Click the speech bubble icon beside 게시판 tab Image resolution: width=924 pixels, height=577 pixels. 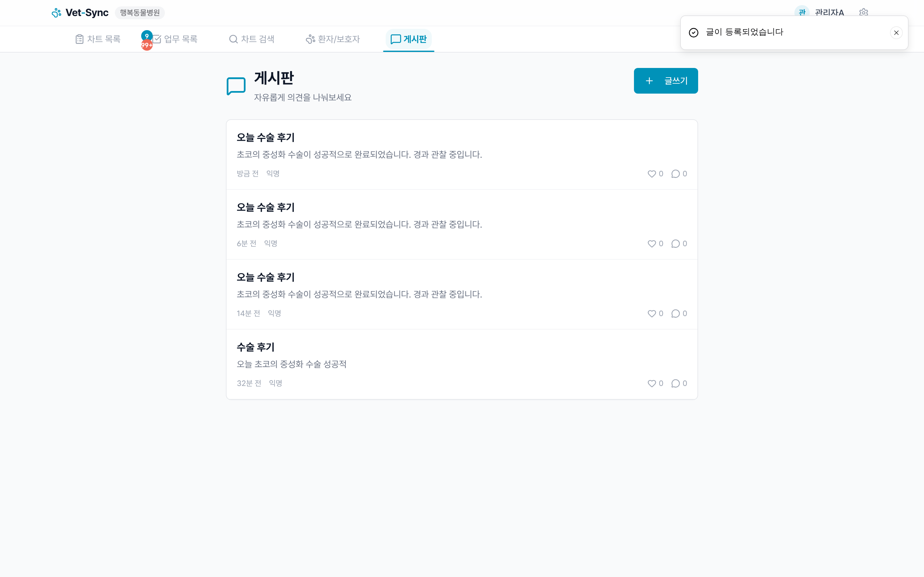pyautogui.click(x=396, y=39)
